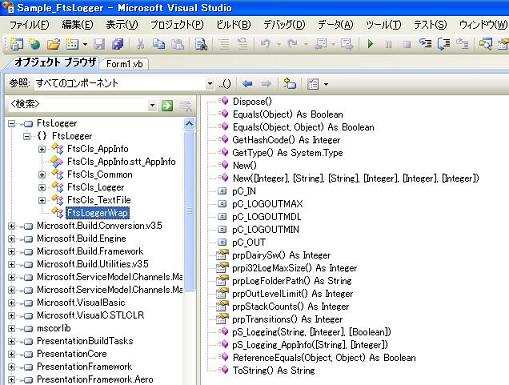Click the New Project toolbar icon
509x385 pixels.
(x=16, y=44)
